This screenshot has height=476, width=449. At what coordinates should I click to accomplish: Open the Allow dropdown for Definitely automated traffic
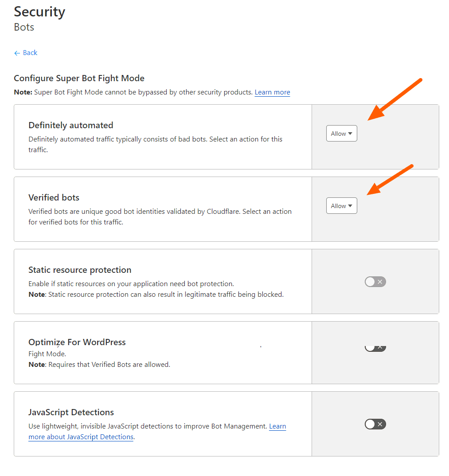point(341,133)
